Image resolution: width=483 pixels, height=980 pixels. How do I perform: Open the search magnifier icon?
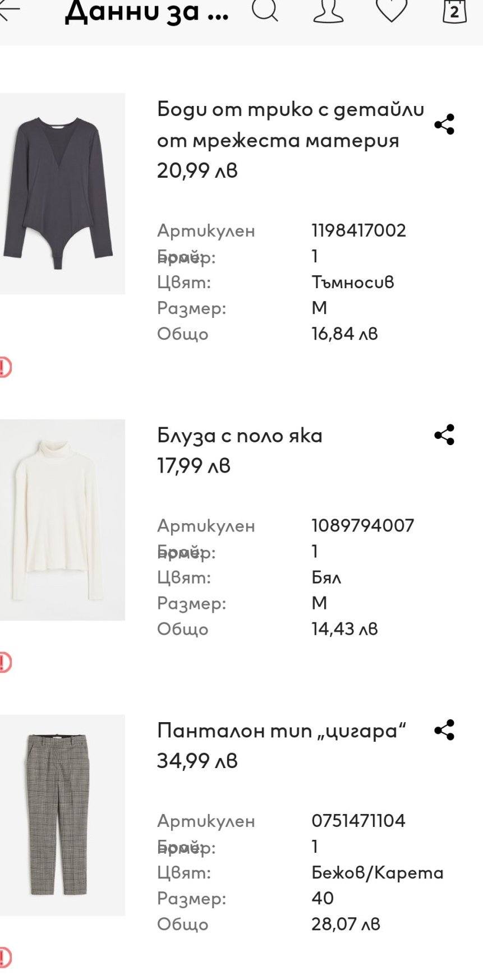[265, 10]
